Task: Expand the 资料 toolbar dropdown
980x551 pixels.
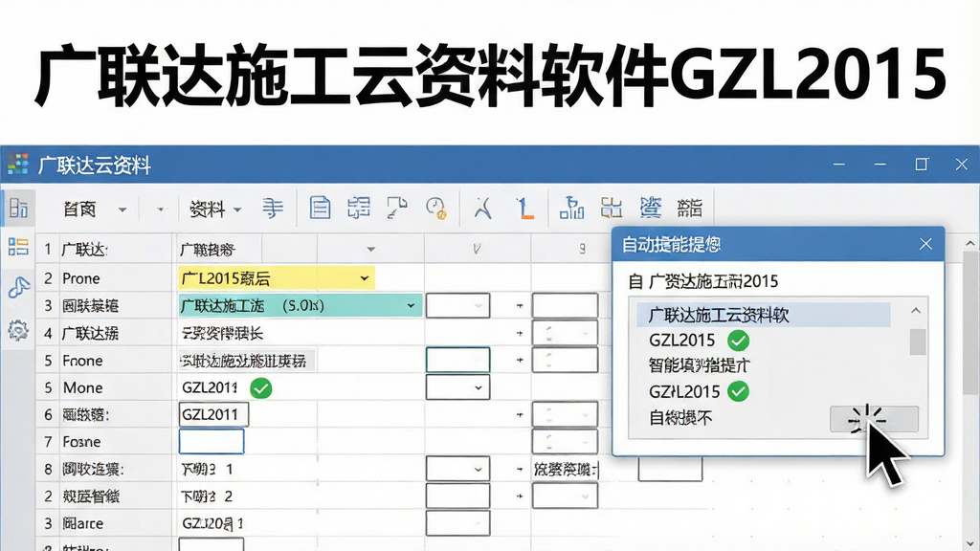Action: (x=237, y=209)
